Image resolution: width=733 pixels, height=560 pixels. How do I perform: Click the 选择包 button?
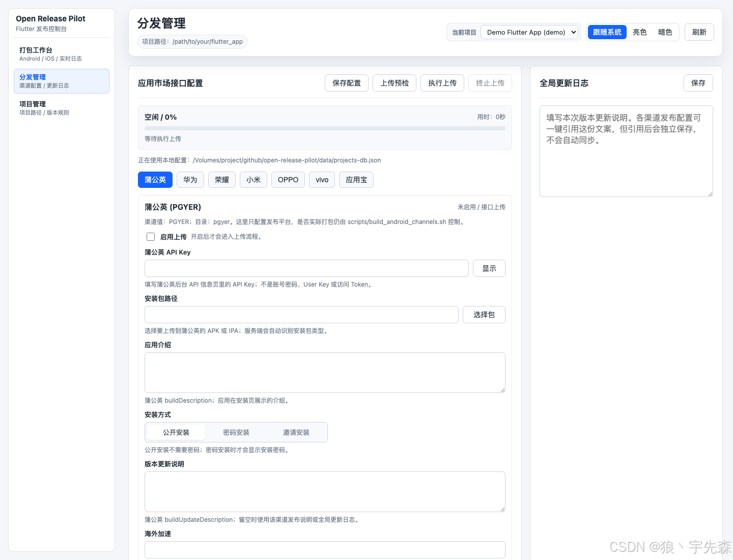point(484,315)
